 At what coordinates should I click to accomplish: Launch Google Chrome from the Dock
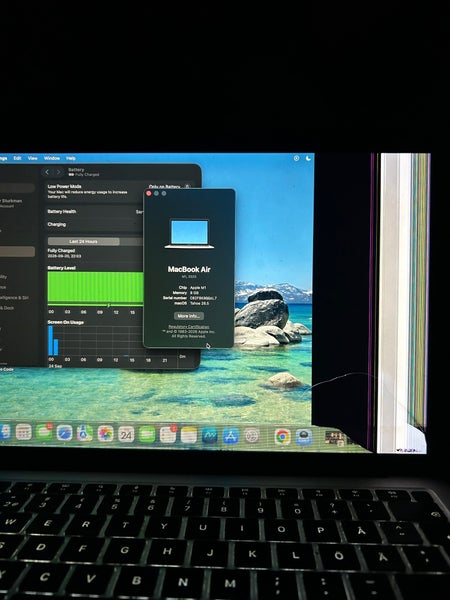coord(282,437)
